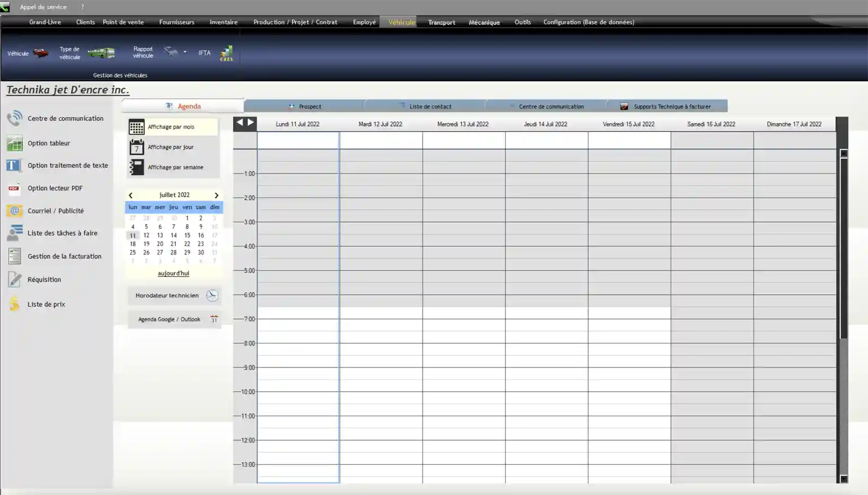Open Option lecteur PDF icon

click(x=14, y=188)
